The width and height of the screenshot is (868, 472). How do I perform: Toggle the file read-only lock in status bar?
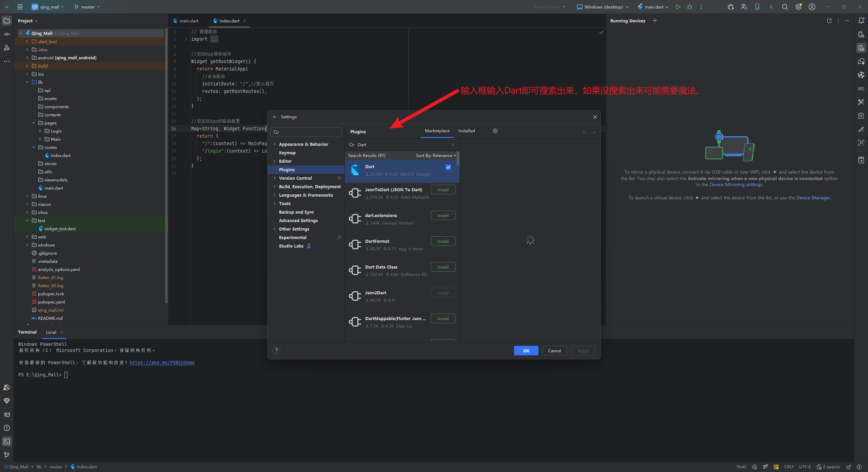click(849, 467)
